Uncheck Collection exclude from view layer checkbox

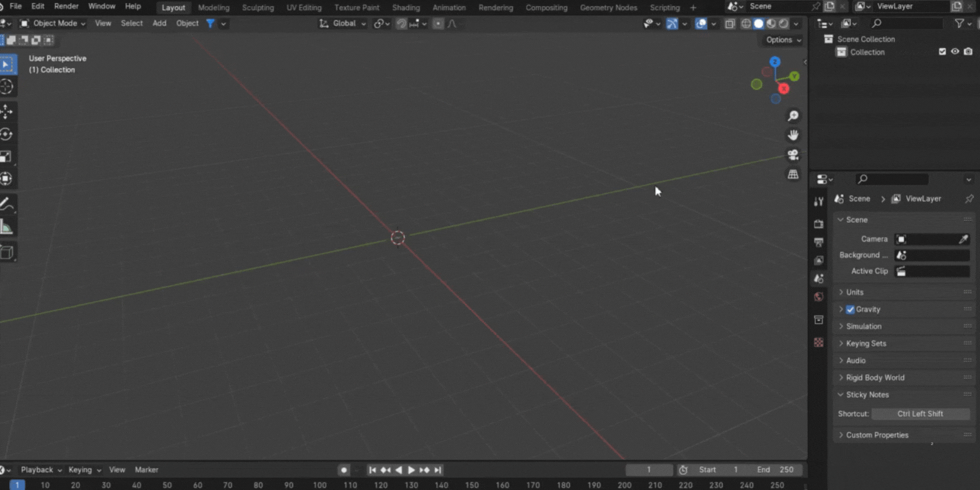[x=942, y=52]
